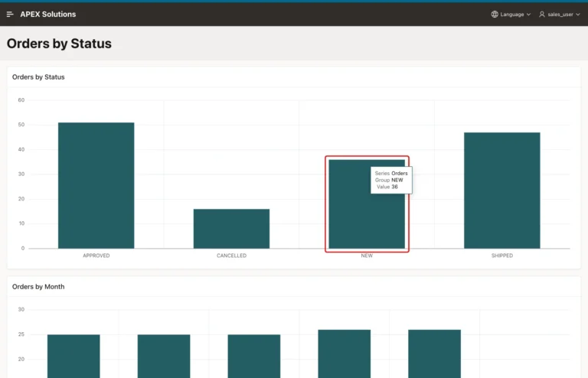Click the NEW axis label
588x378 pixels.
367,256
